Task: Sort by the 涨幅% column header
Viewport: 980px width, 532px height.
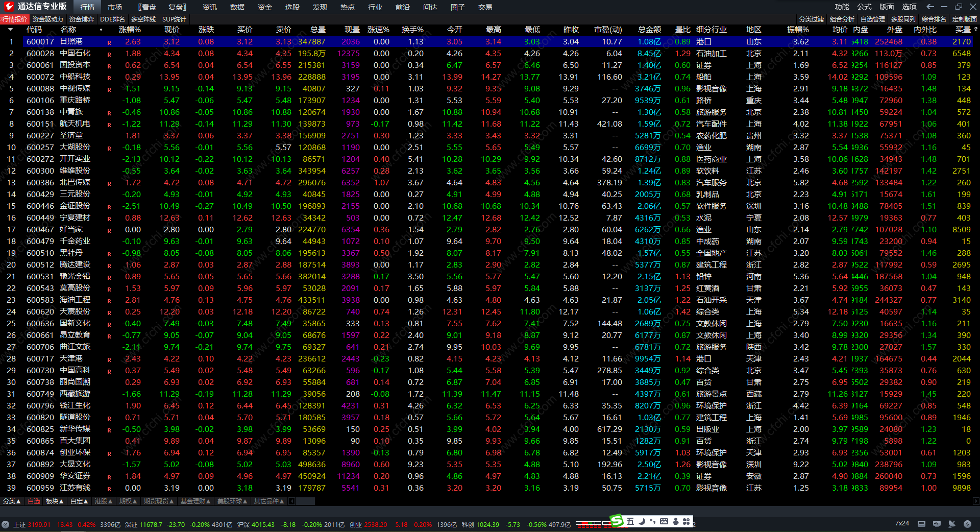Action: point(130,30)
